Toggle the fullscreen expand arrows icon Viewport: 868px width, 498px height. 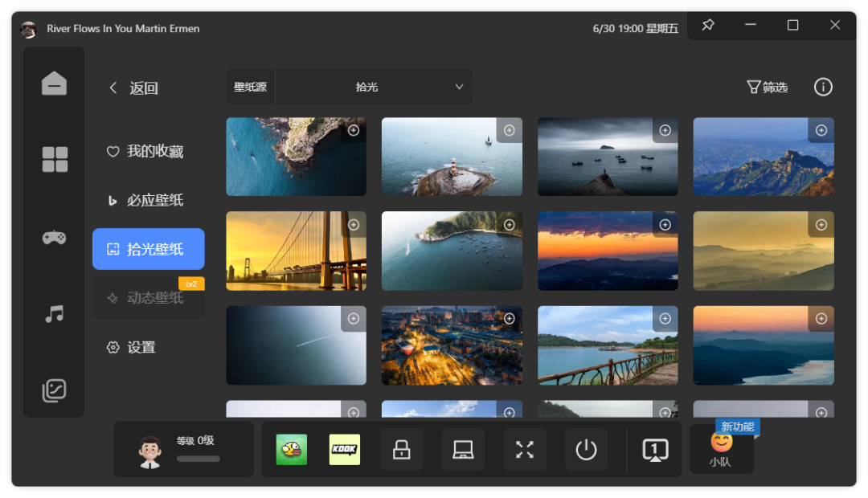[524, 450]
